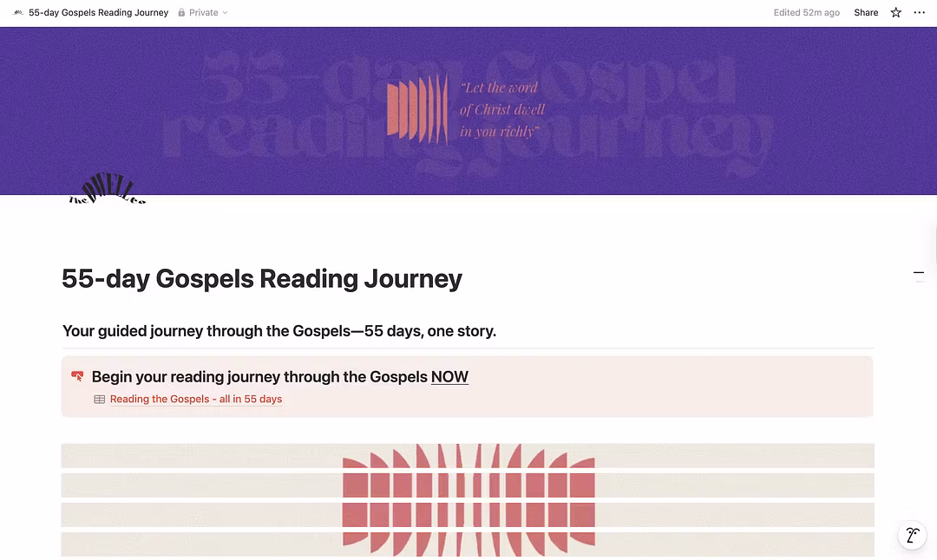This screenshot has width=937, height=560.
Task: Click the underlined NOW link in the callout
Action: coord(449,377)
